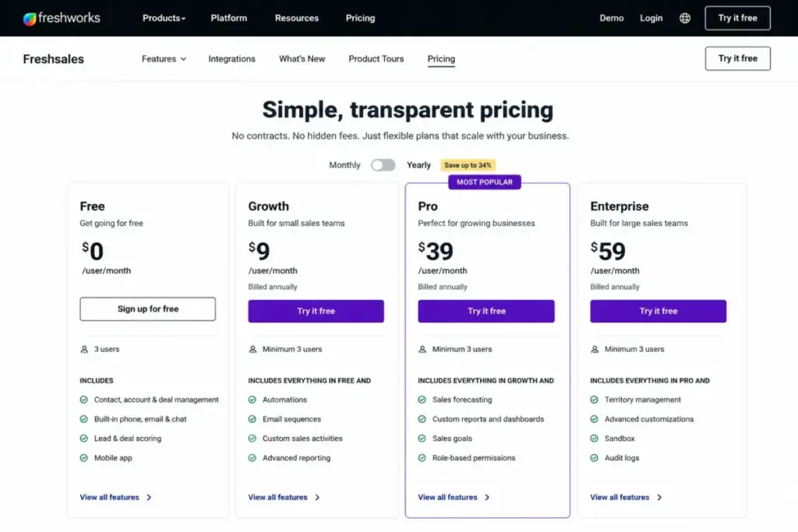Screen dimensions: 798x532
Task: Go to Pricing in the top black bar
Action: (360, 19)
